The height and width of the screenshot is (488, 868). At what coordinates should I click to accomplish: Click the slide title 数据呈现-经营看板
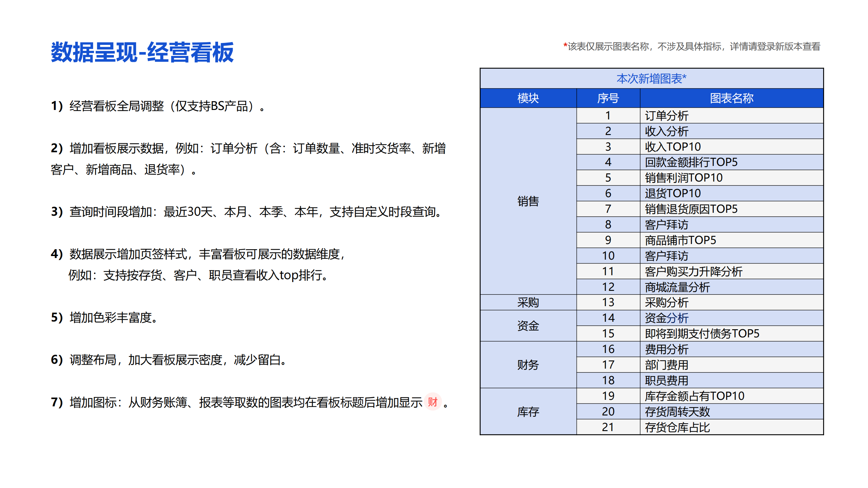142,52
